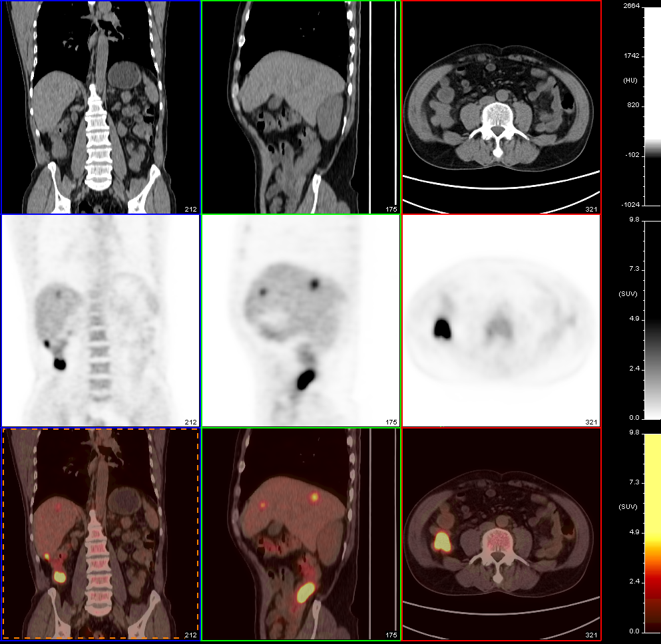Screen dimensions: 661x644
Task: Click the 820 HU tick label
Action: click(x=634, y=105)
